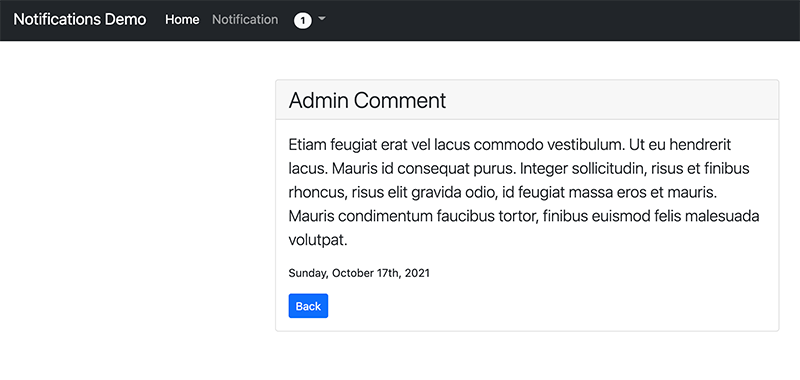Click the blue Back button
The image size is (800, 380).
coord(308,306)
